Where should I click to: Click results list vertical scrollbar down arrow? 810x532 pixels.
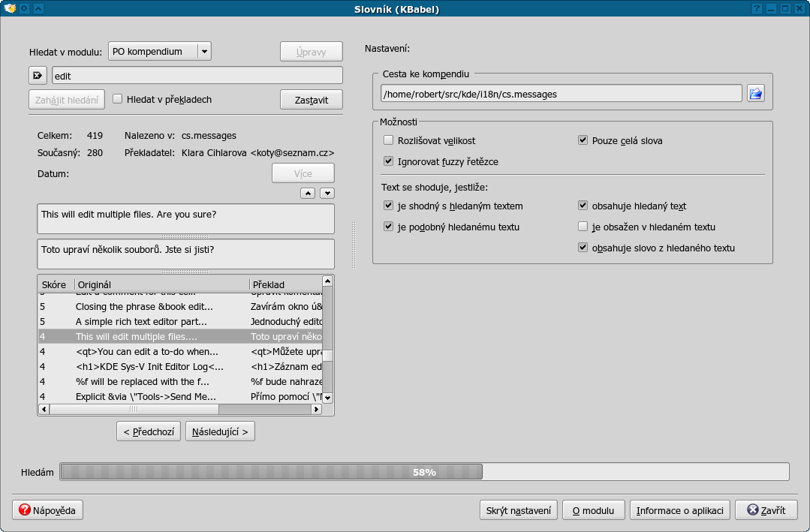(327, 398)
